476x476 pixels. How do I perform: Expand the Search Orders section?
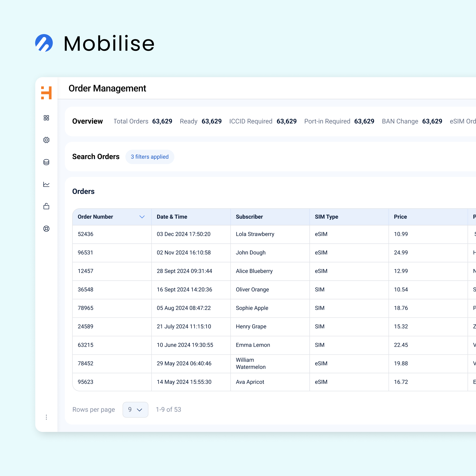tap(96, 157)
